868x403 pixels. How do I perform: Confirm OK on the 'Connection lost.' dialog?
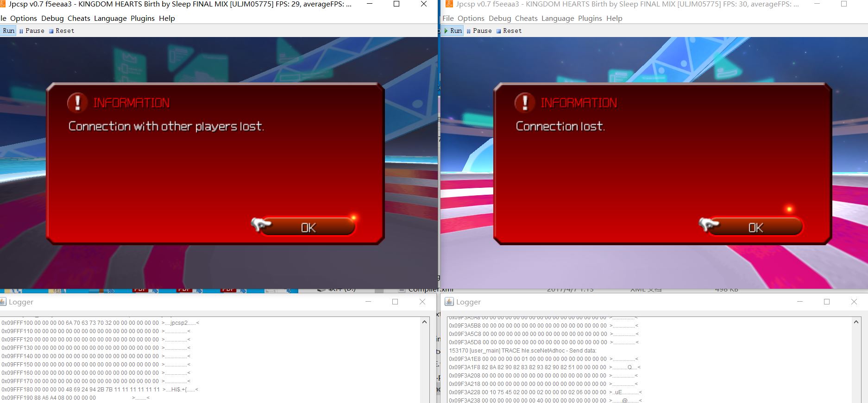point(755,227)
